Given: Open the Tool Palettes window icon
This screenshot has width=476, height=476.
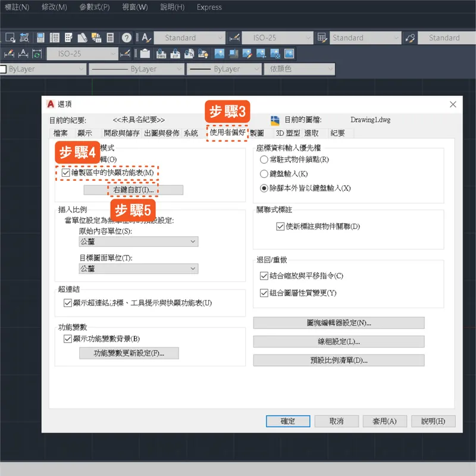Looking at the screenshot, I should pos(68,37).
